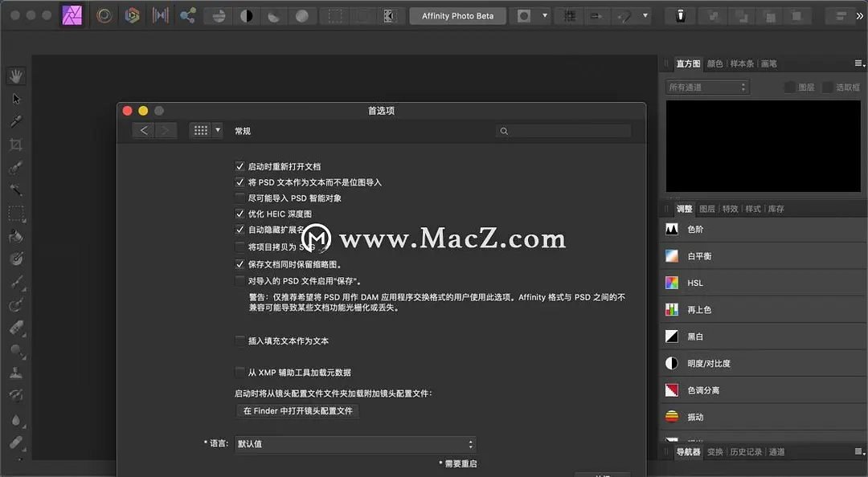Select the Paint Mixer Brush tool
Viewport: 868px width, 477px height.
coord(16,305)
